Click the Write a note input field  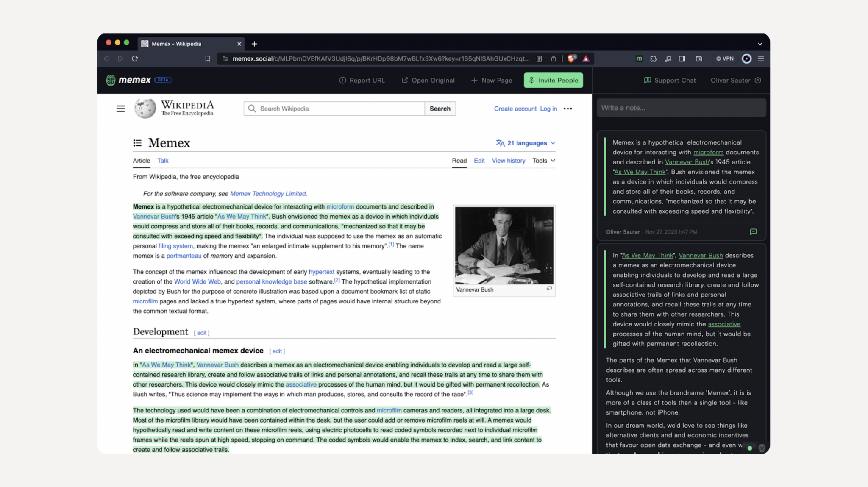tap(681, 108)
